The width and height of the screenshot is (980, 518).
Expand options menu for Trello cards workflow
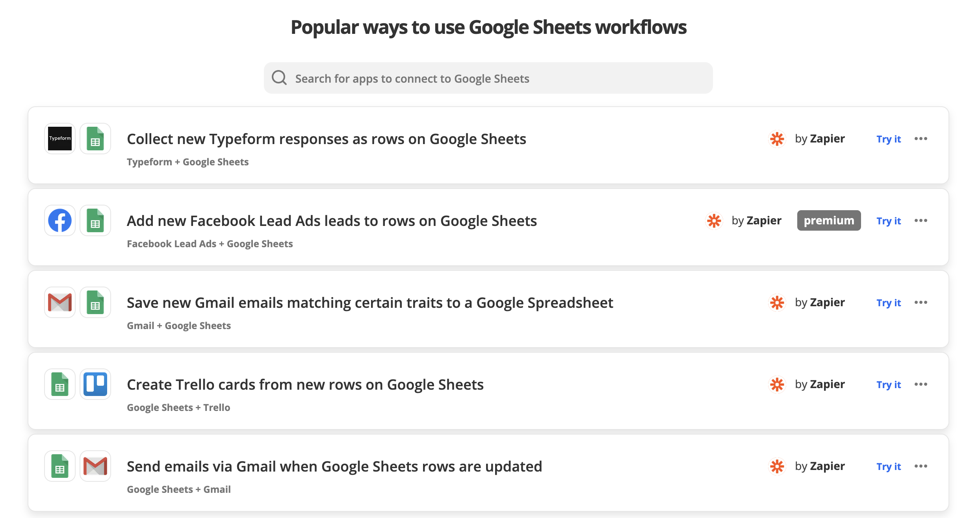(x=921, y=384)
